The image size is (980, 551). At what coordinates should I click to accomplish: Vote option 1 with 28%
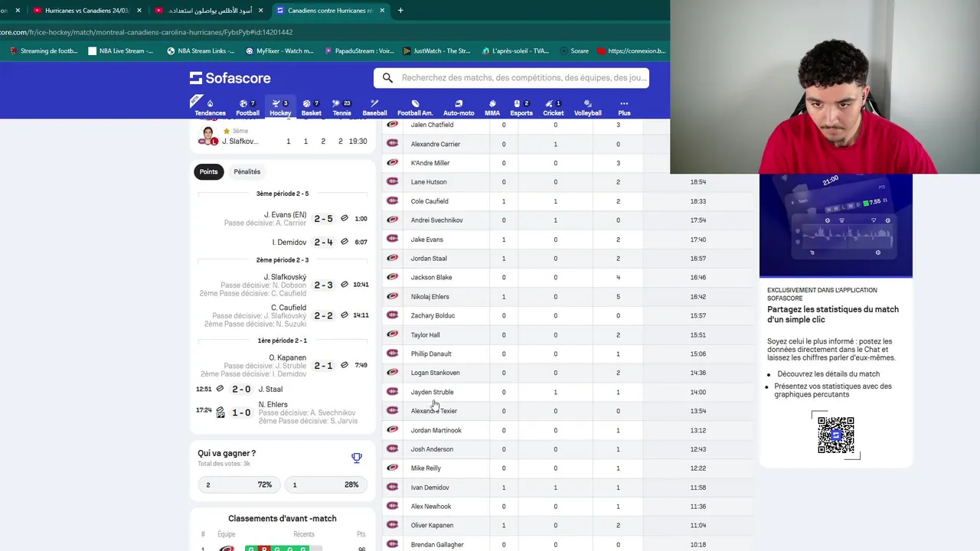click(x=325, y=484)
